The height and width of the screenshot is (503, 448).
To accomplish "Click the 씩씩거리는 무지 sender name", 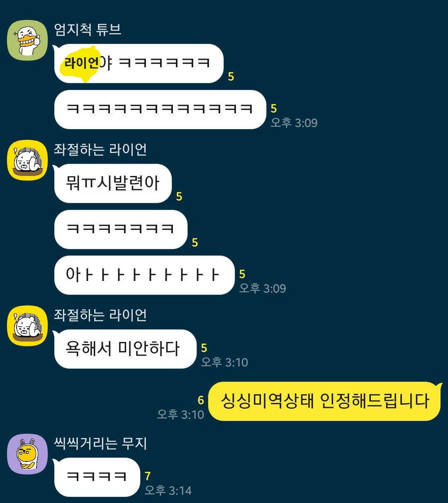I will click(100, 444).
